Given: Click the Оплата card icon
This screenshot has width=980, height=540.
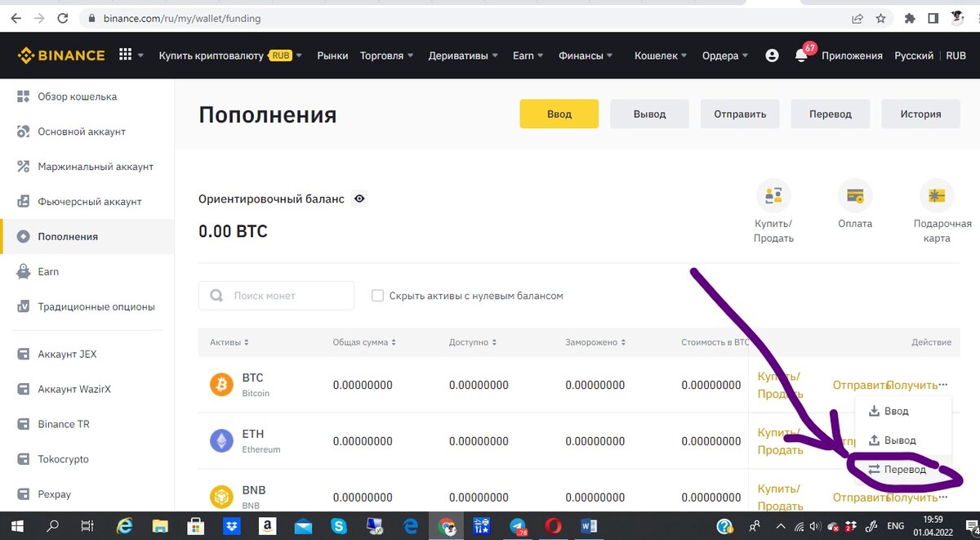Looking at the screenshot, I should tap(855, 196).
